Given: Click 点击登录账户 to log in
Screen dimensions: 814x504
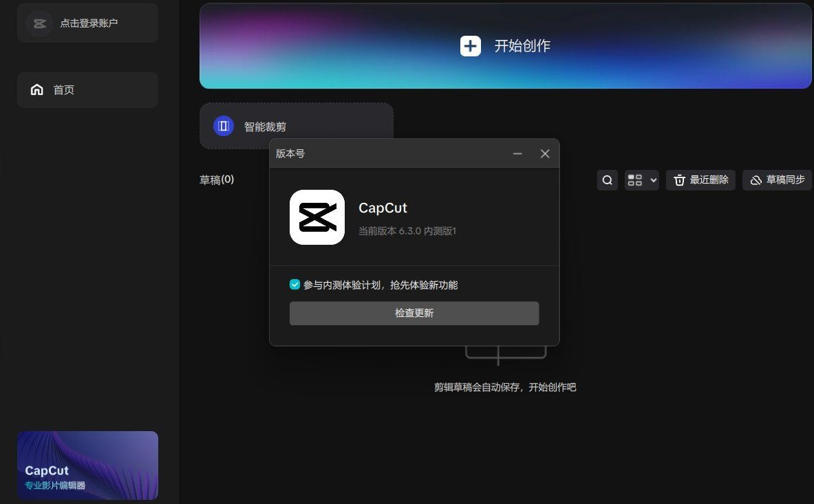Looking at the screenshot, I should pyautogui.click(x=89, y=23).
